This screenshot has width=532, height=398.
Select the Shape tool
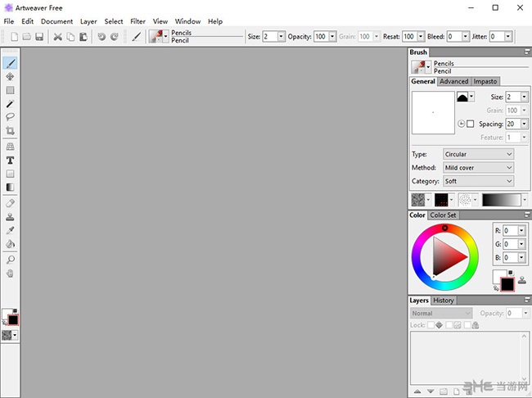pos(10,174)
